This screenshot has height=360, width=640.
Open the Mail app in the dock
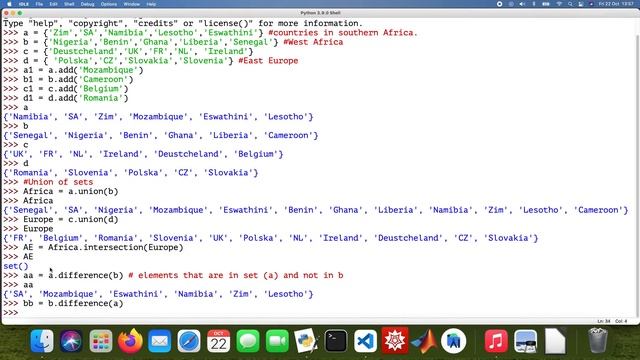[160, 340]
